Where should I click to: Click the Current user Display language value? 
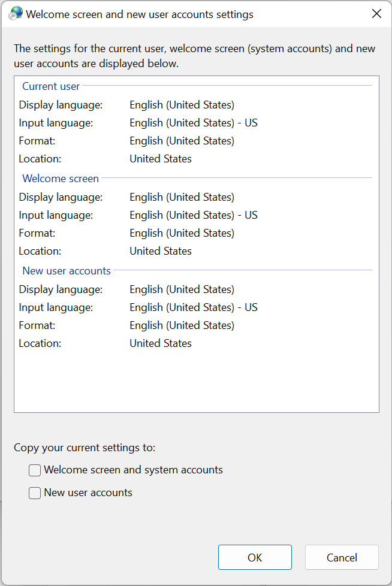pyautogui.click(x=182, y=104)
